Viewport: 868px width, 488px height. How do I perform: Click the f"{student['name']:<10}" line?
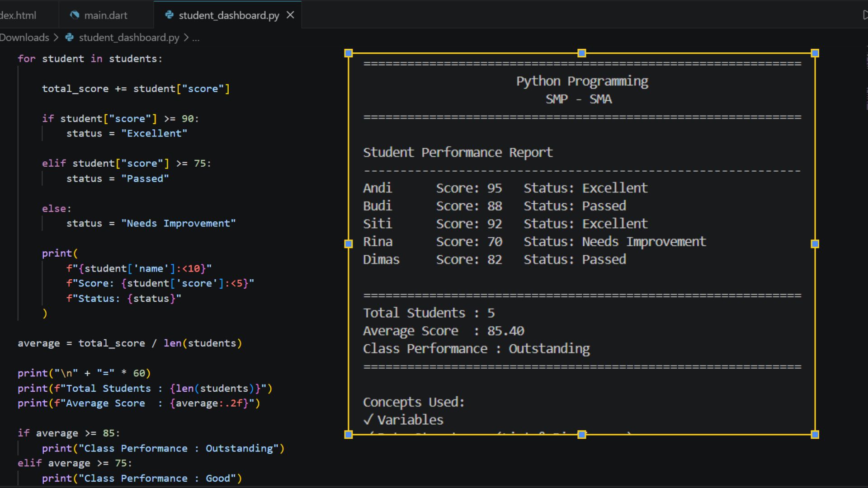[x=139, y=268]
